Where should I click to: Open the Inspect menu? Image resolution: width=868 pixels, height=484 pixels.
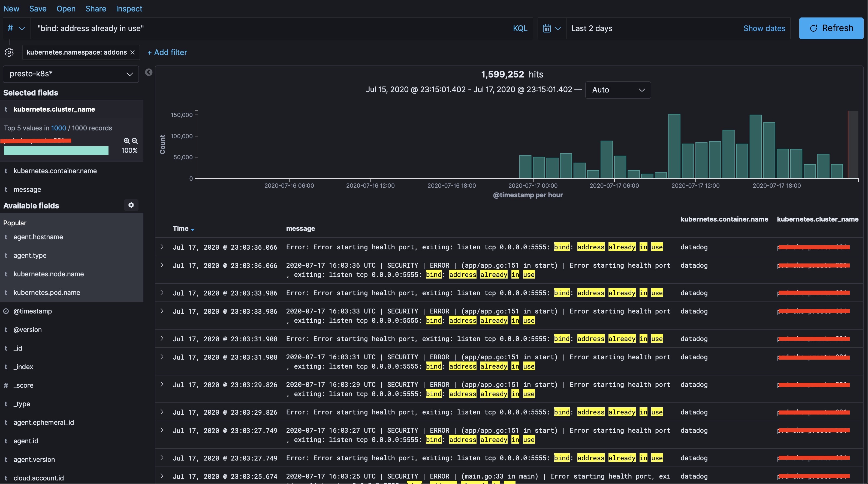point(129,9)
